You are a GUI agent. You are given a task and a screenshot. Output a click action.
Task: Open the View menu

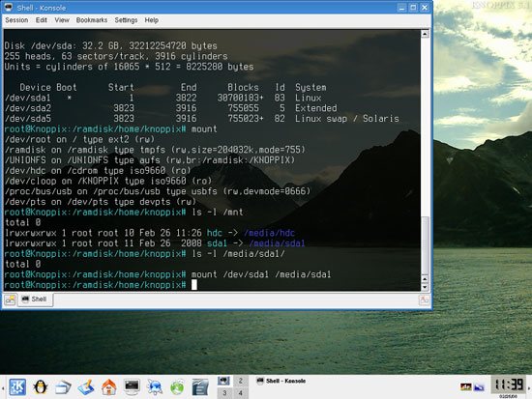[62, 20]
